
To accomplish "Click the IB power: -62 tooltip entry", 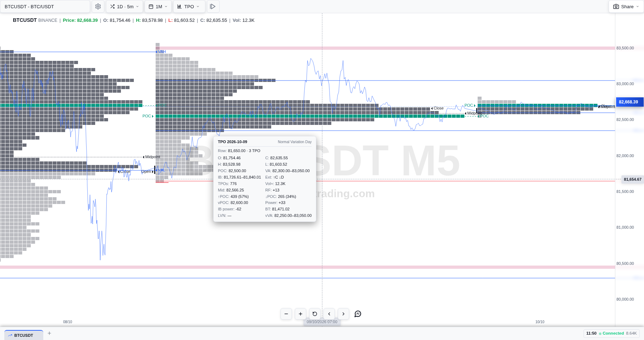I will [x=230, y=209].
